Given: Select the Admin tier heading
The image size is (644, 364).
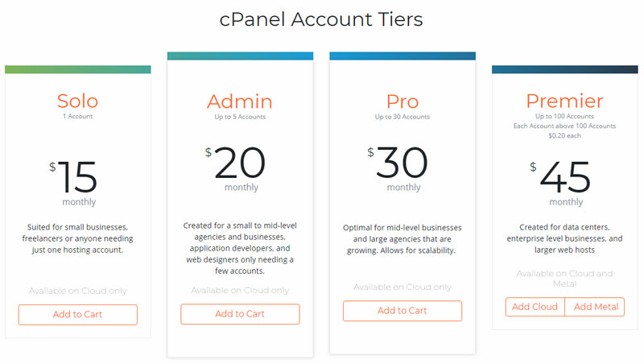Looking at the screenshot, I should pos(240,101).
